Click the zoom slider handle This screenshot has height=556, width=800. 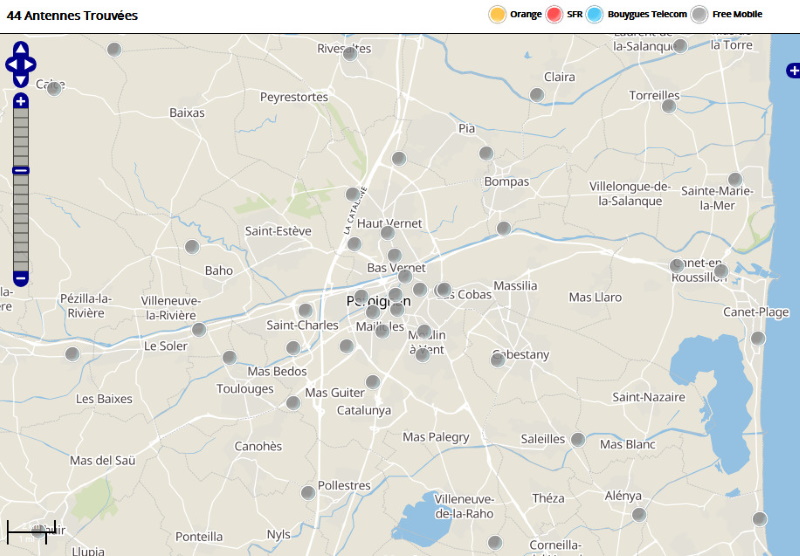click(x=20, y=170)
